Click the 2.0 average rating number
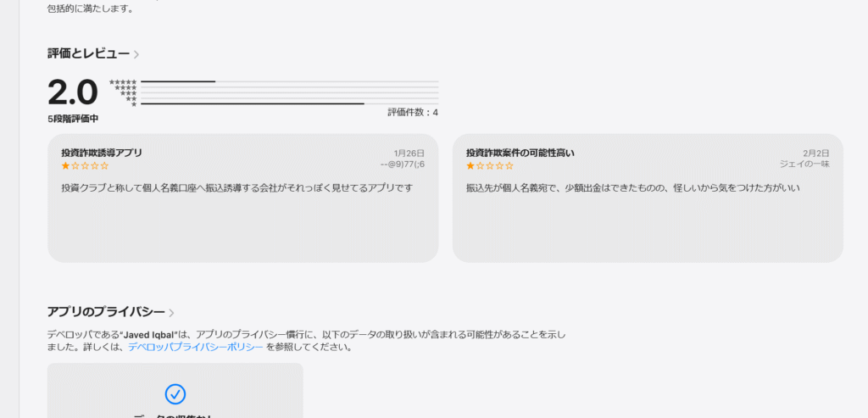The height and width of the screenshot is (418, 868). (73, 92)
